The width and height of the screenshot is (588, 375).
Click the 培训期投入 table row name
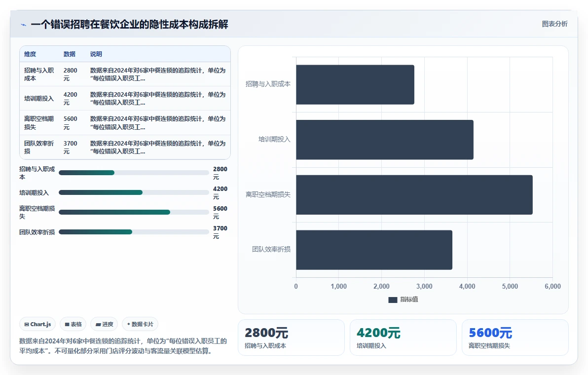pos(39,99)
